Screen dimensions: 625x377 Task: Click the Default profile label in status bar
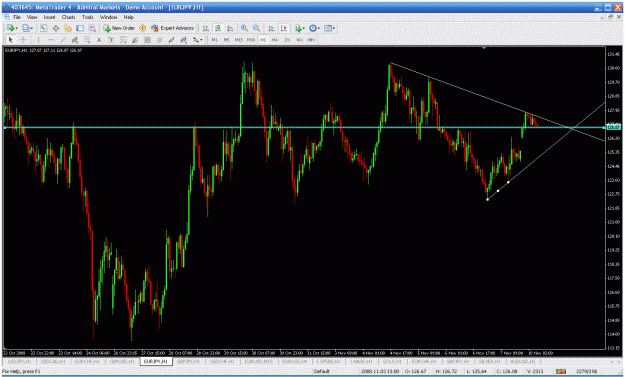pyautogui.click(x=321, y=371)
